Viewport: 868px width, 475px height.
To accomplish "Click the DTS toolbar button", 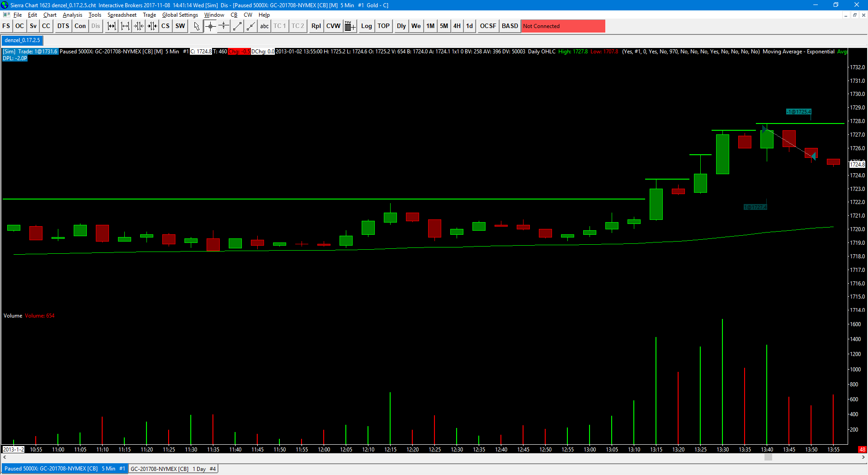I will click(x=63, y=26).
